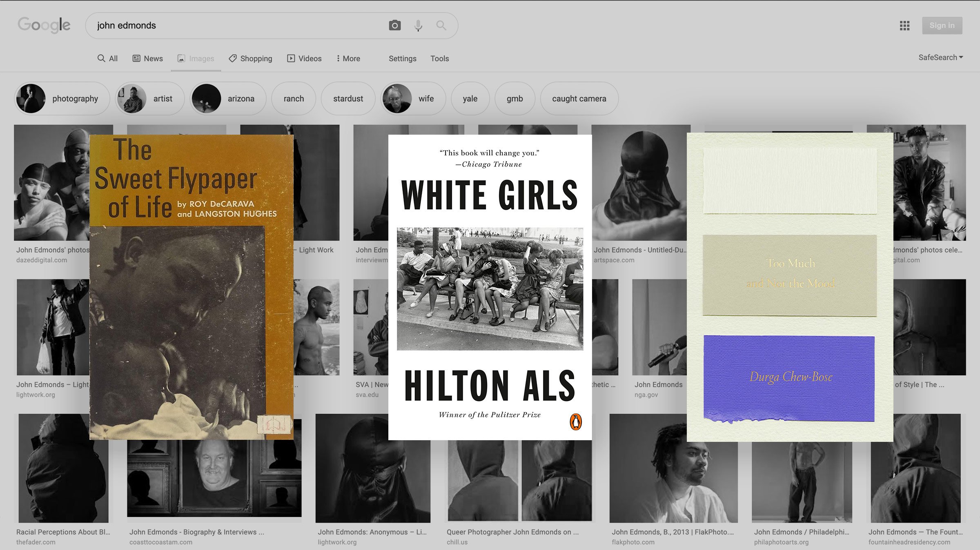The width and height of the screenshot is (980, 550).
Task: Click the flakphoto.com source link
Action: (x=633, y=542)
